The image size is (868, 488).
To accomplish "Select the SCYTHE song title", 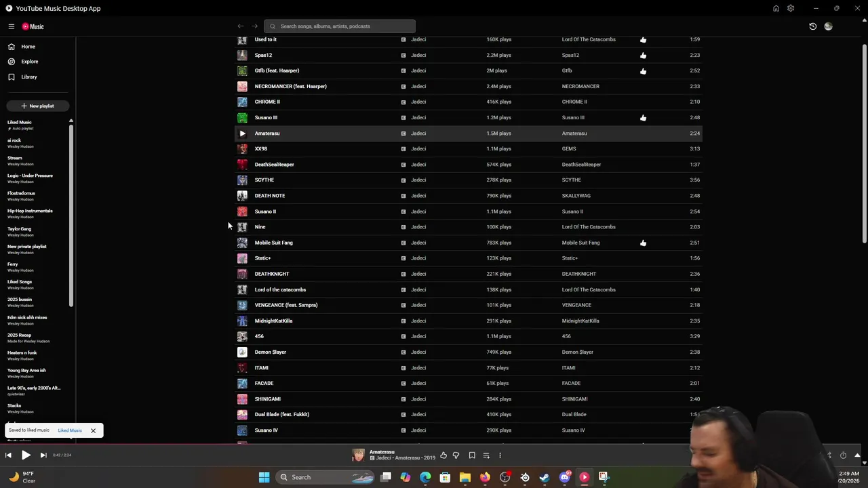I will pyautogui.click(x=264, y=180).
